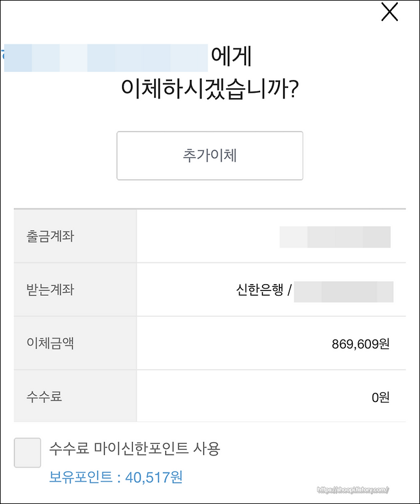This screenshot has width=420, height=504.
Task: Click the 출금계좌 value cell
Action: click(x=271, y=236)
